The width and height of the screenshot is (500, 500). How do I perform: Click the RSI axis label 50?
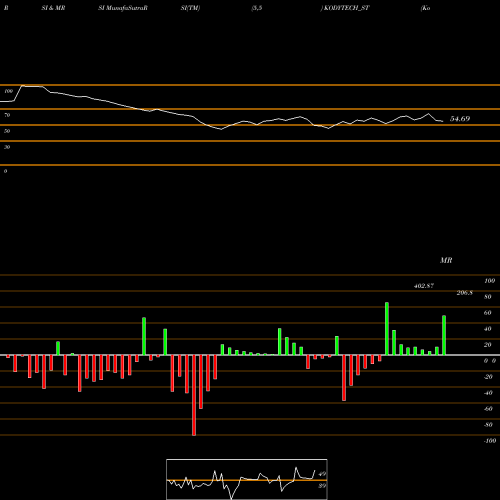point(7,131)
